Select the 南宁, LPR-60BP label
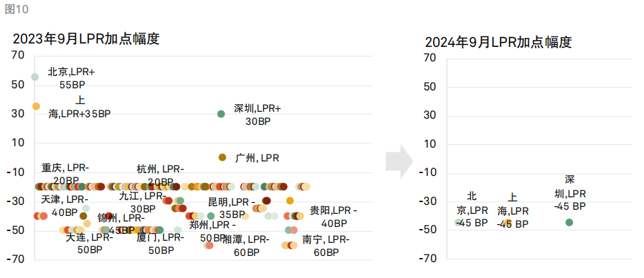The image size is (644, 278). pos(325,246)
